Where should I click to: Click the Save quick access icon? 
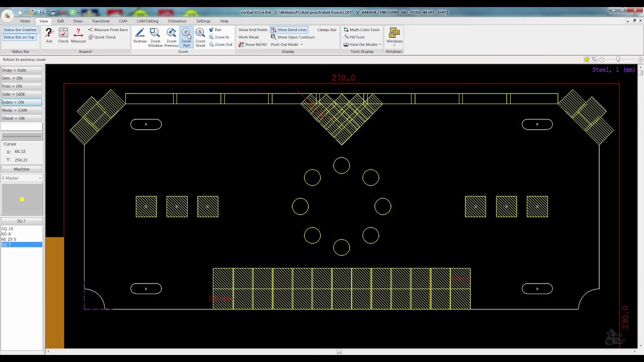(x=42, y=12)
